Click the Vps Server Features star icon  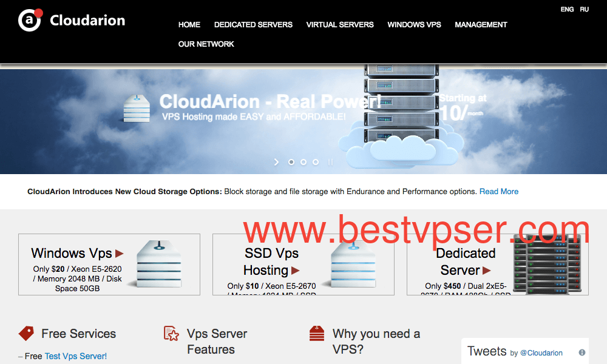[171, 334]
